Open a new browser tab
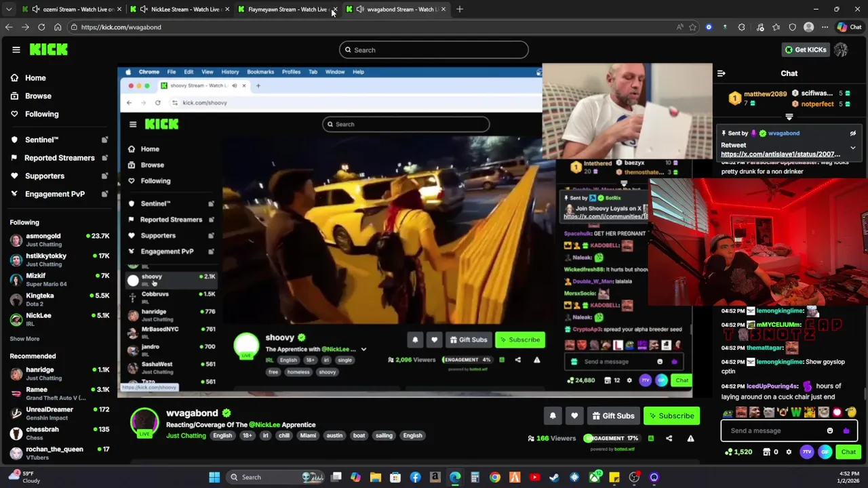The image size is (868, 488). pos(460,9)
